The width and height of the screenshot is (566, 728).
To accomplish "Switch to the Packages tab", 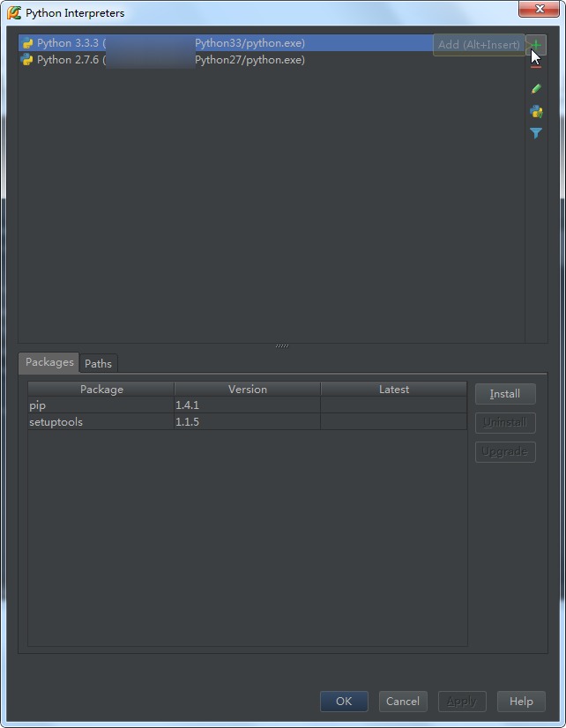I will pyautogui.click(x=49, y=362).
